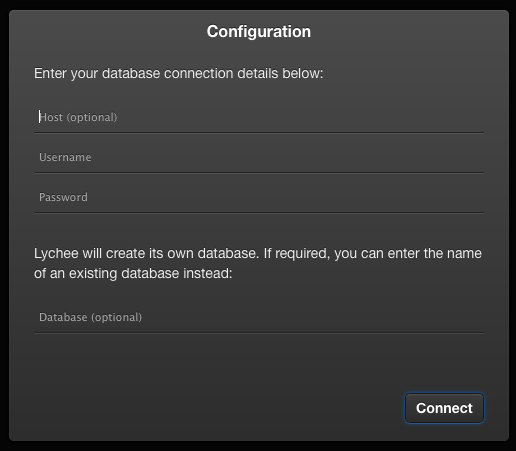Click the '(optional)' hint in Host placeholder
This screenshot has height=451, width=516.
(92, 117)
